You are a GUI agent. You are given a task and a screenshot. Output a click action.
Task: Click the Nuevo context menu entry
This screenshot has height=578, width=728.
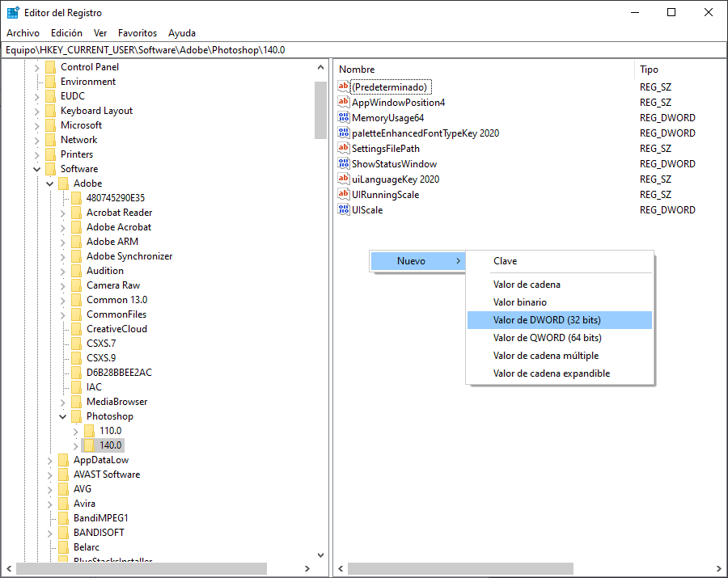pyautogui.click(x=418, y=261)
